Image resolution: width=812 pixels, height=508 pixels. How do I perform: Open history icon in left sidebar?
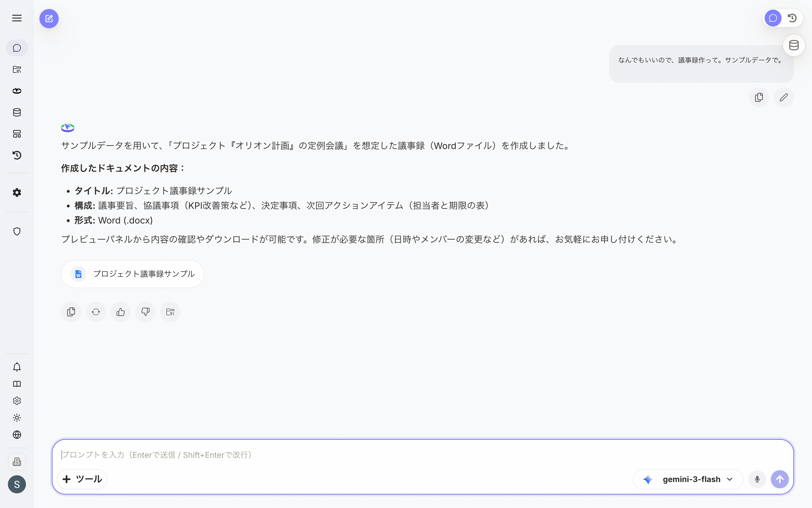(17, 155)
